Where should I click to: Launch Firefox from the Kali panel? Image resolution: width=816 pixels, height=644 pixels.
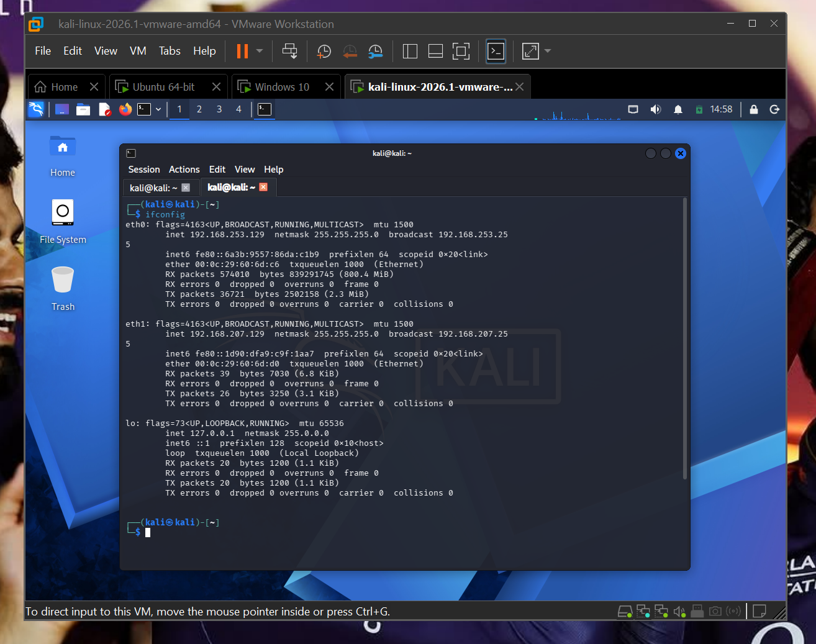coord(125,109)
